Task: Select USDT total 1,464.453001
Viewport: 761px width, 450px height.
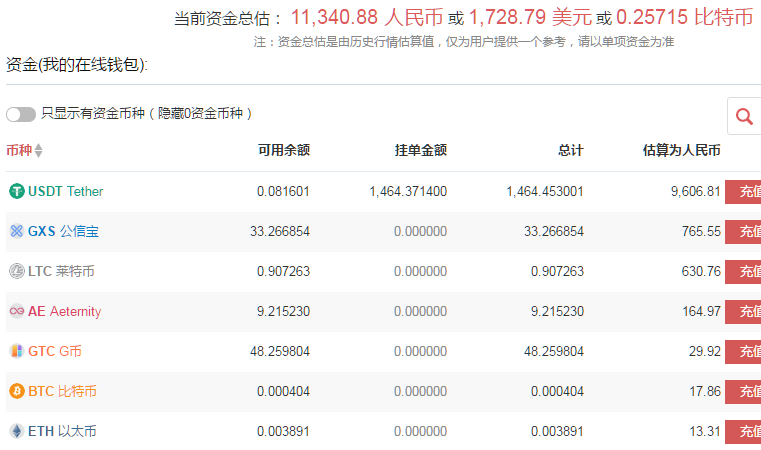Action: pos(545,191)
